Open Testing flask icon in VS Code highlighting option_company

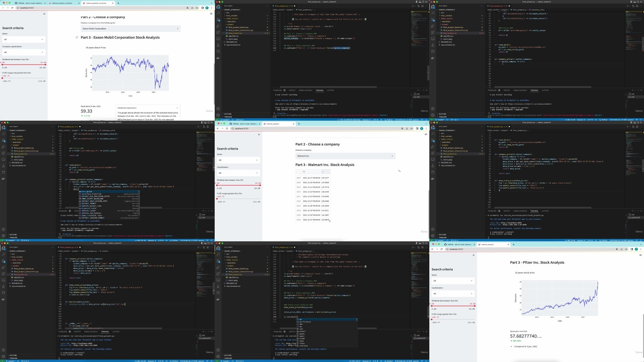[x=218, y=45]
